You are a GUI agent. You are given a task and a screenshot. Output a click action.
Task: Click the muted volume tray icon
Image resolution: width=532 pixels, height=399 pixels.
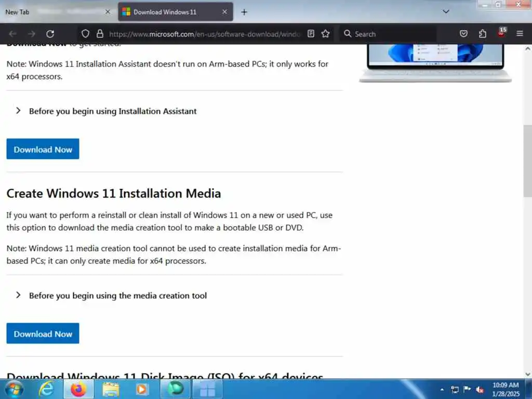tap(480, 390)
